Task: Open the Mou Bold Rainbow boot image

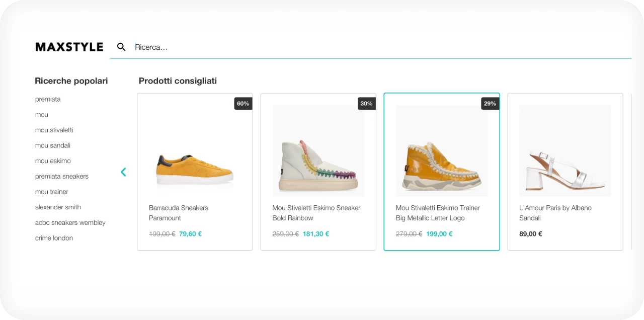Action: (318, 150)
